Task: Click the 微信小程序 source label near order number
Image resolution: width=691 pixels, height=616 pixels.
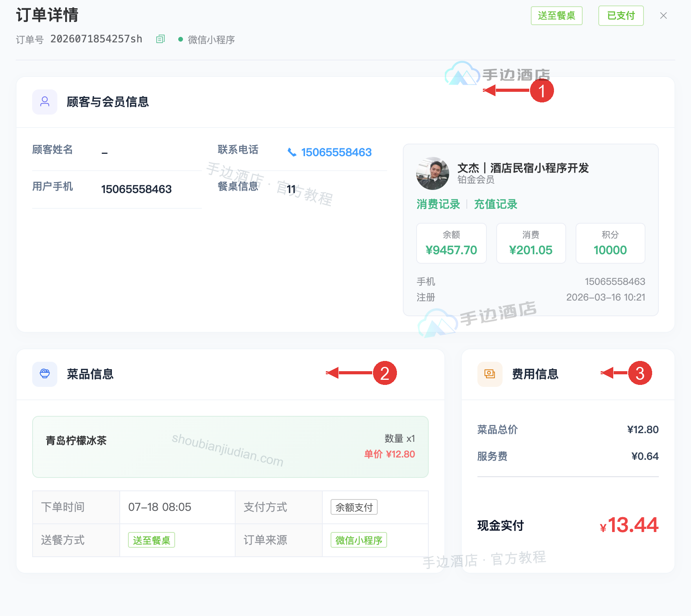Action: pyautogui.click(x=211, y=40)
